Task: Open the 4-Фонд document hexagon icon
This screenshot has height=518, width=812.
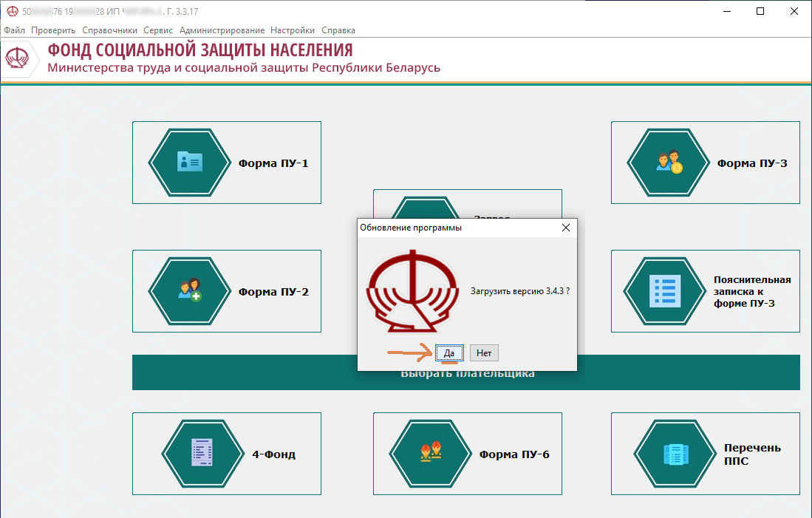Action: (202, 454)
